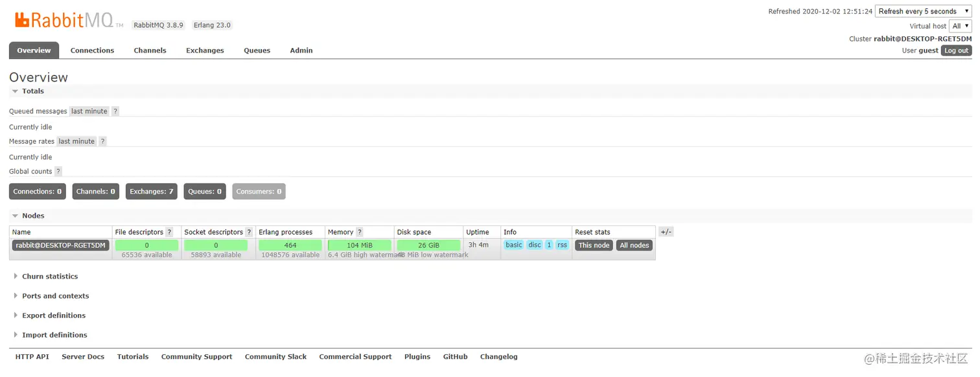Switch to the Channels tab
The image size is (980, 377).
[150, 51]
